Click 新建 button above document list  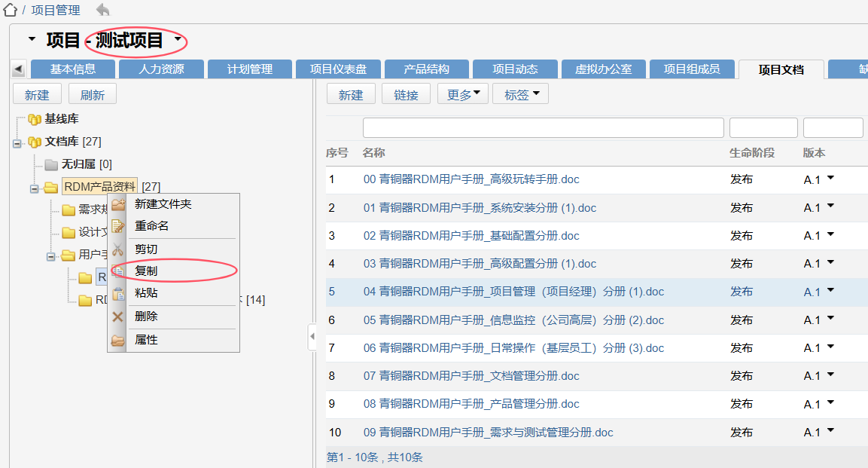click(351, 94)
